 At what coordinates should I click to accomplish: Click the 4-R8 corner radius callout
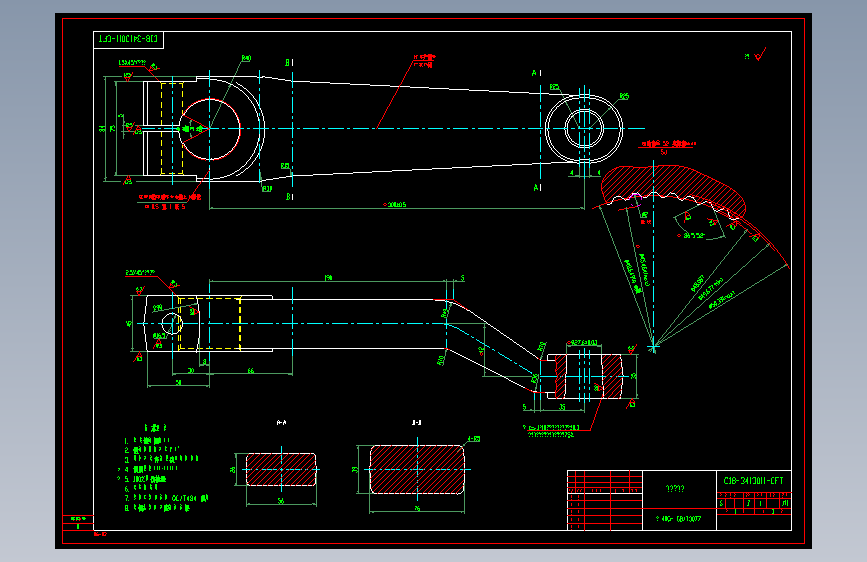click(474, 439)
